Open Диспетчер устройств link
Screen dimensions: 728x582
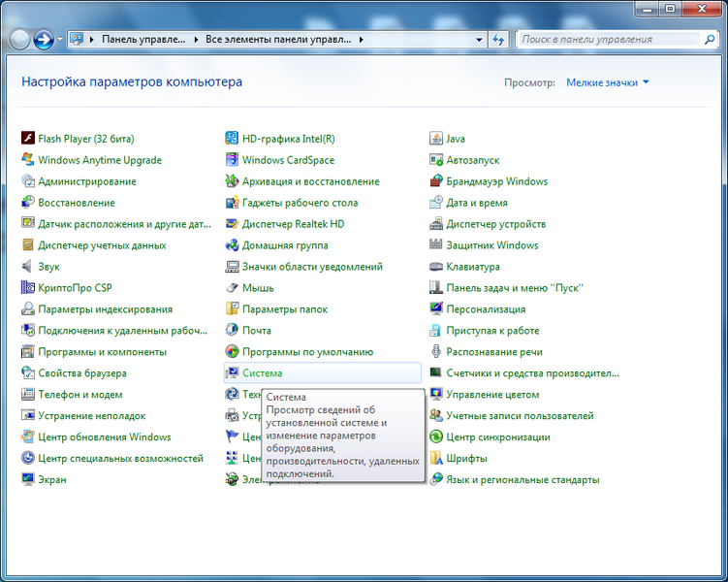496,224
